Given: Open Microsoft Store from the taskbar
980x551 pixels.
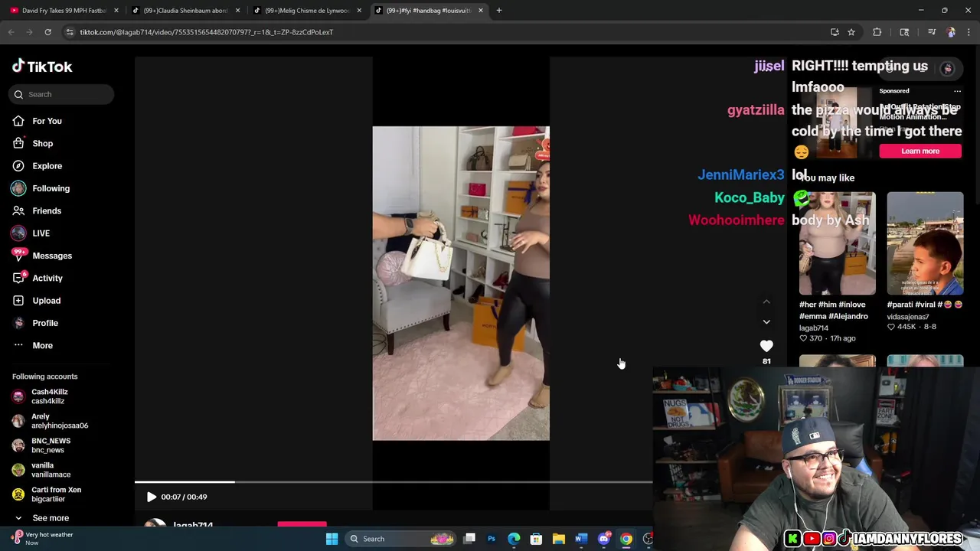Looking at the screenshot, I should pyautogui.click(x=536, y=539).
